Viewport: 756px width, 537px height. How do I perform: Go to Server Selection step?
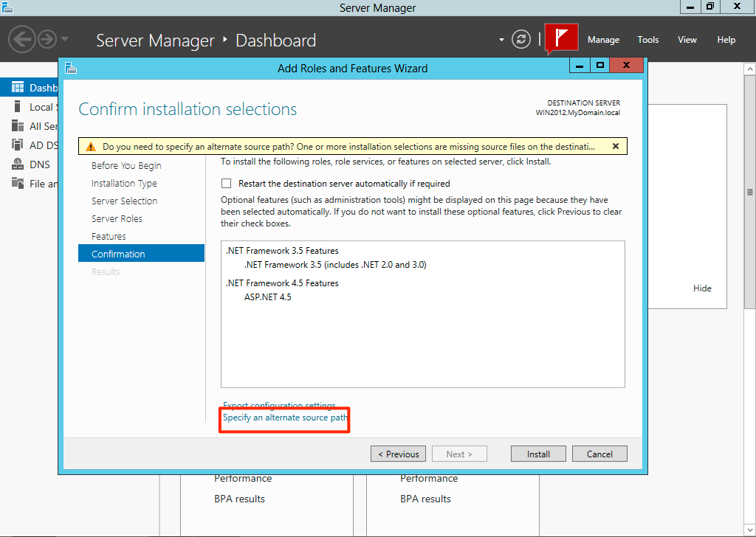pos(124,201)
